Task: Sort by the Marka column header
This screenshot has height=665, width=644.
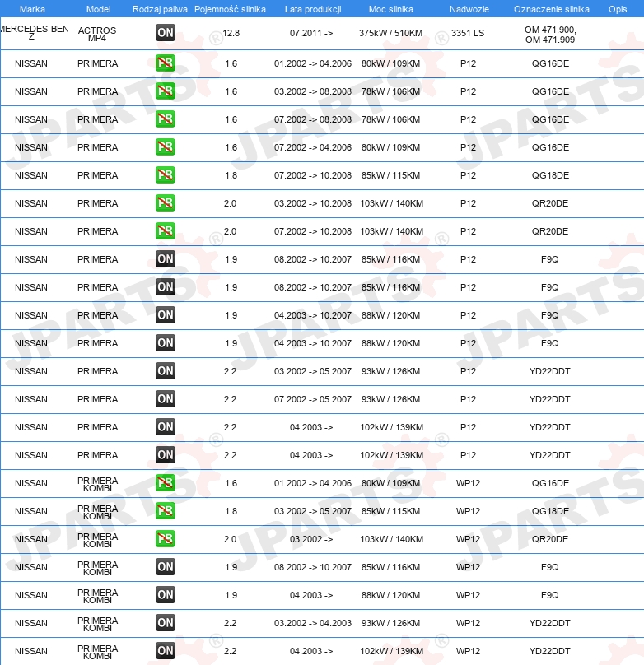Action: point(32,9)
